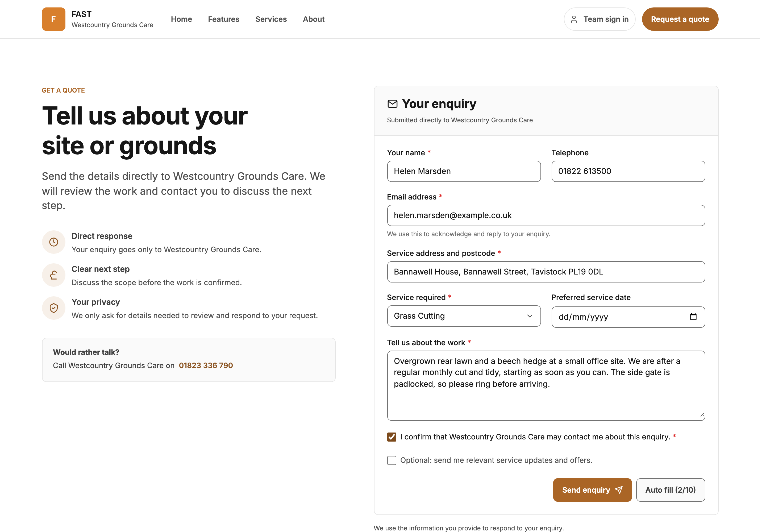Open the Features nav item
The image size is (766, 532).
(x=224, y=19)
